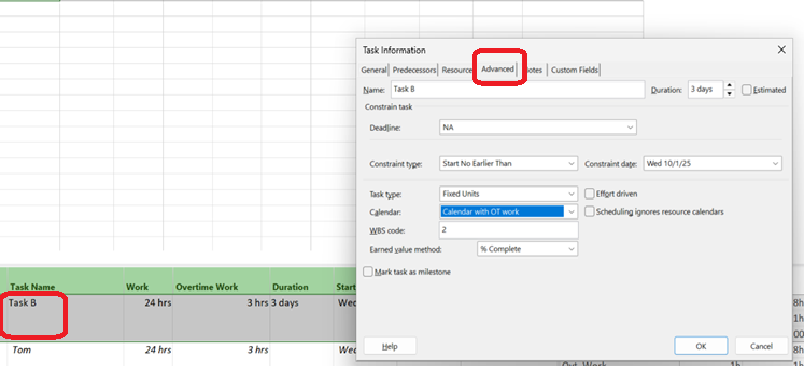
Task: Enable the Effort driven checkbox
Action: click(x=589, y=194)
